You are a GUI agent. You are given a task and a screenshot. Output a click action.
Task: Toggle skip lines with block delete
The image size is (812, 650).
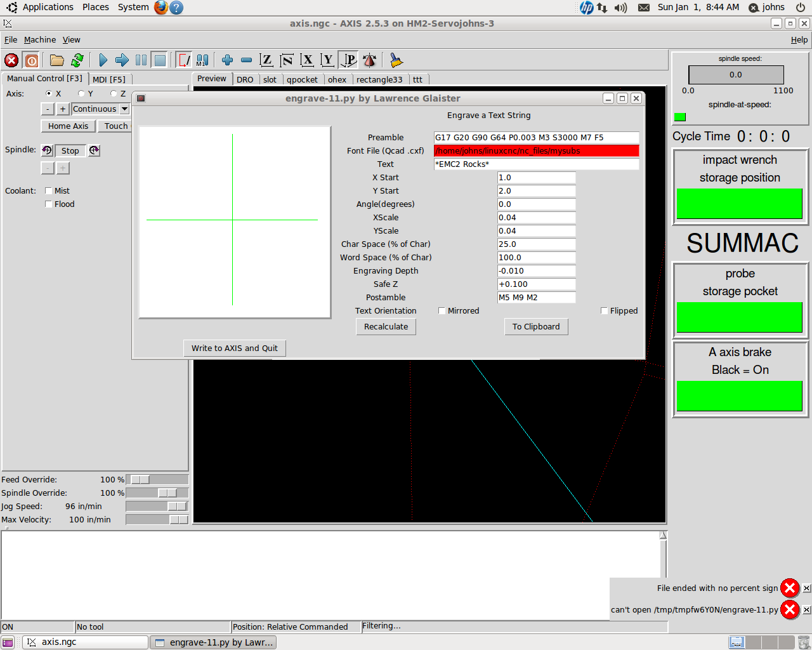pos(184,60)
